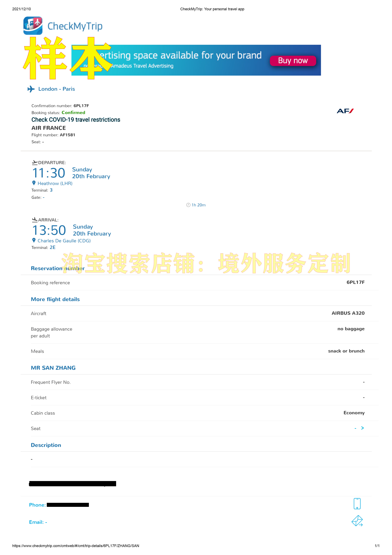
Task: Click the clock icon beside 1h 20m
Action: (x=188, y=205)
